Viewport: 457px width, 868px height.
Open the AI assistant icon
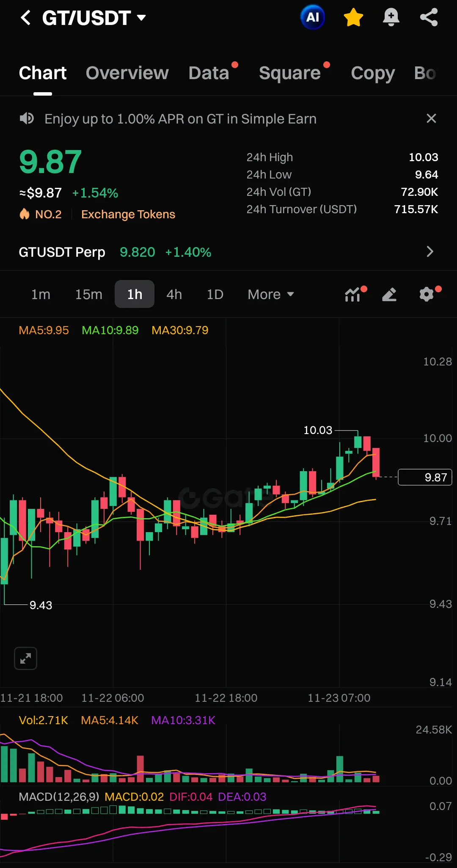(312, 17)
